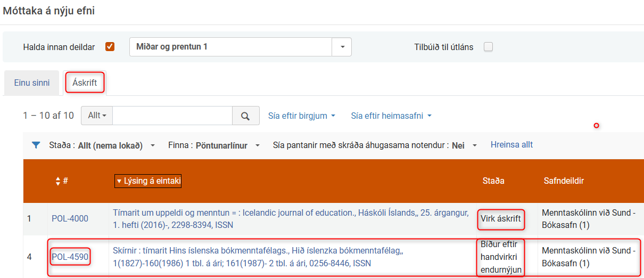
Task: Uncheck the Halda innan deildar checkbox
Action: [x=110, y=47]
